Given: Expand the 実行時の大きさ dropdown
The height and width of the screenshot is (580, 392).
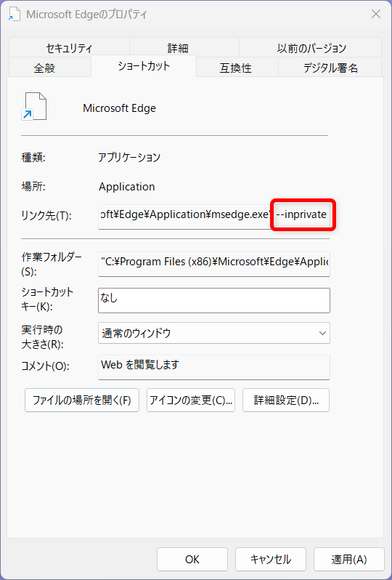Looking at the screenshot, I should pos(214,333).
